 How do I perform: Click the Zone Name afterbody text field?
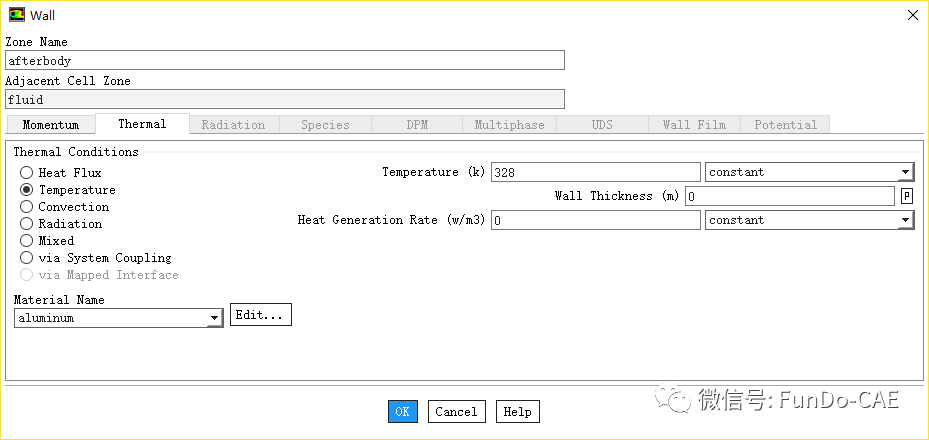click(285, 60)
